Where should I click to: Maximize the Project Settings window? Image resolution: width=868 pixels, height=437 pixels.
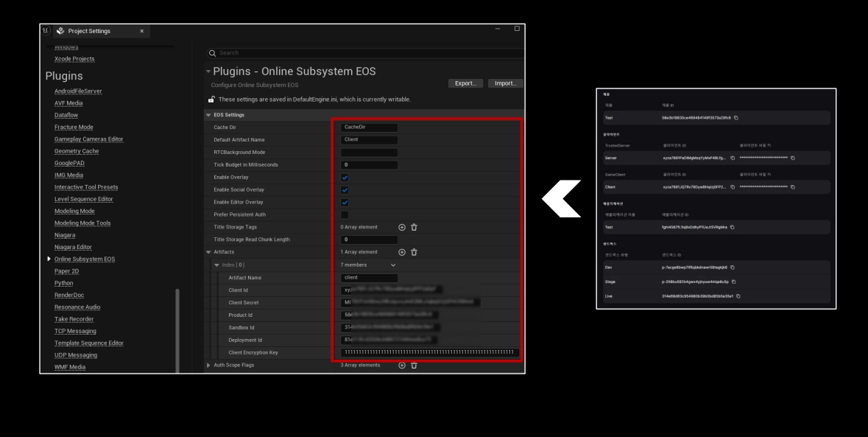click(517, 29)
